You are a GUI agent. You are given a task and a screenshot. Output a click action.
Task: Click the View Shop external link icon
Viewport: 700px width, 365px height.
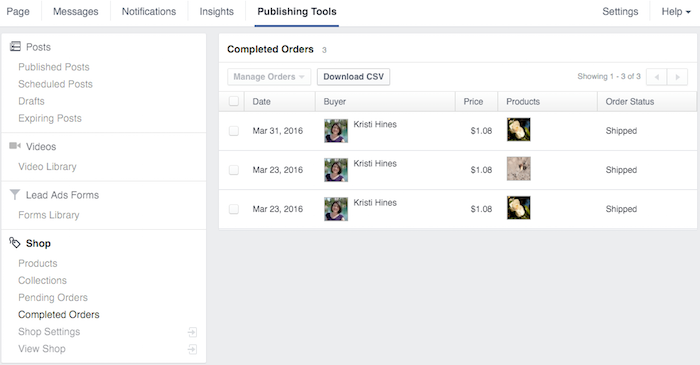[x=192, y=349]
